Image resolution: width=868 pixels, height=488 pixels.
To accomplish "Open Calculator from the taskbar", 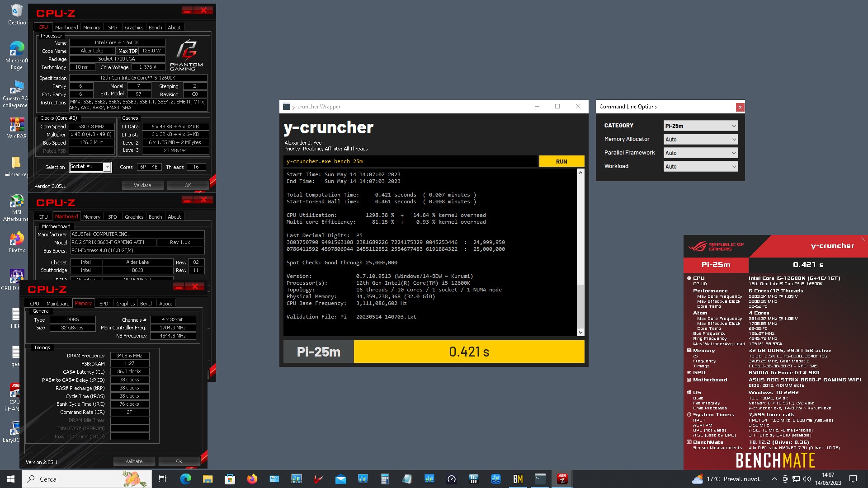I will pyautogui.click(x=385, y=479).
